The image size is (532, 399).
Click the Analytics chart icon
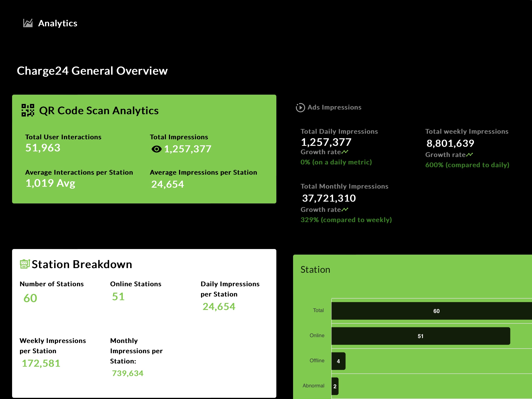point(28,23)
